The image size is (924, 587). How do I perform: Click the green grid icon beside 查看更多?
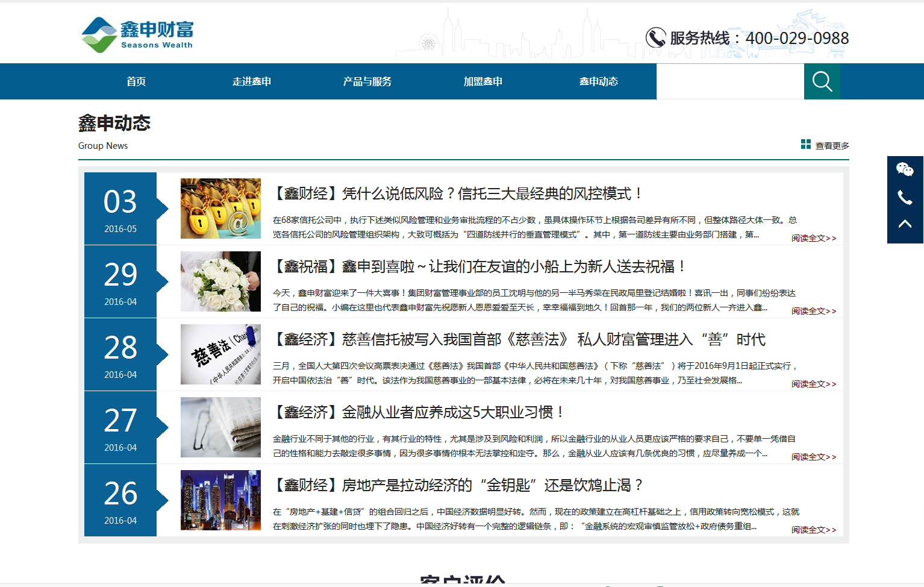coord(805,144)
